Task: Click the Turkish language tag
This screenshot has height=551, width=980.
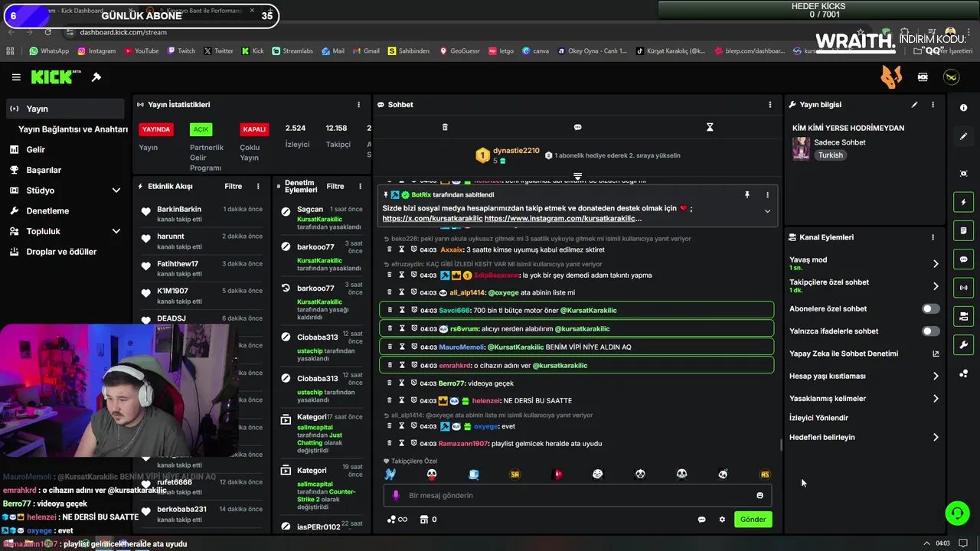Action: pyautogui.click(x=830, y=155)
